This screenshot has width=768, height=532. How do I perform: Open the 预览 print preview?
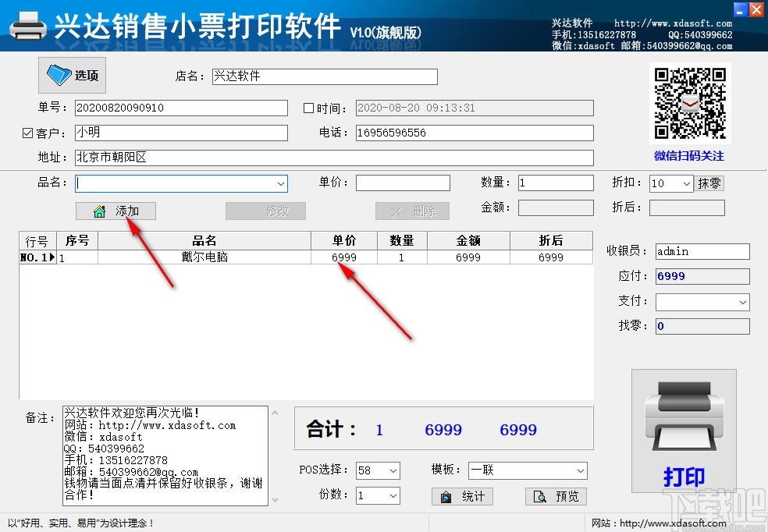tap(556, 496)
